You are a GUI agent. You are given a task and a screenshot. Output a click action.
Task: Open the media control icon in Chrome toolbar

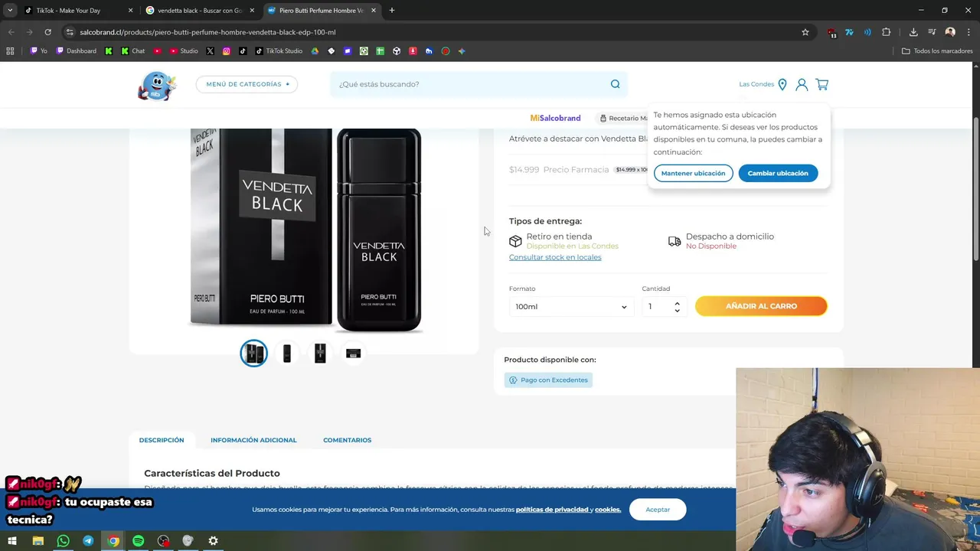(x=932, y=32)
